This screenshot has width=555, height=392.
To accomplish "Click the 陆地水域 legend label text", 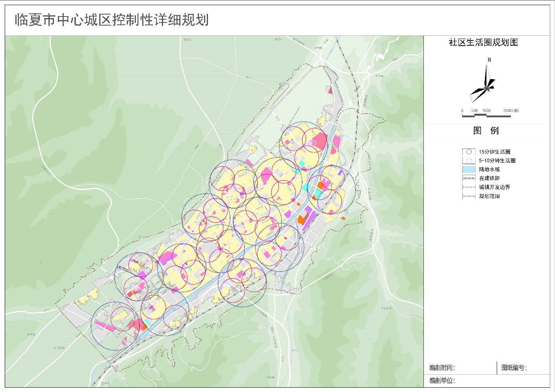I will (x=489, y=169).
